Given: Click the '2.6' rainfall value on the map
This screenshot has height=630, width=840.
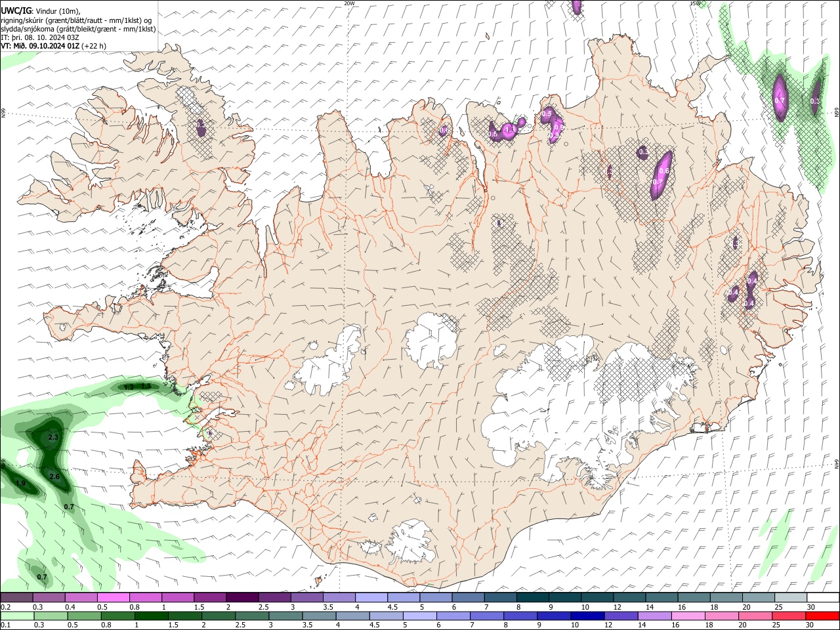Looking at the screenshot, I should (x=54, y=477).
